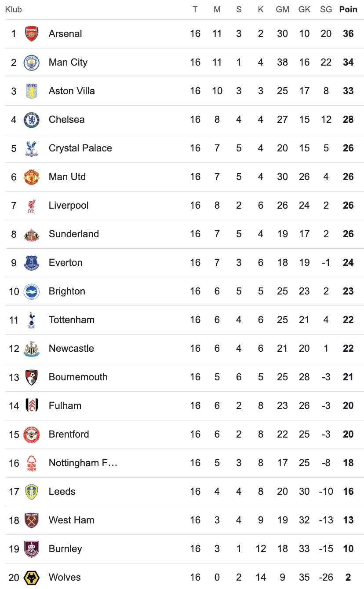Click Burnley's points value
The height and width of the screenshot is (589, 364).
[x=348, y=549]
